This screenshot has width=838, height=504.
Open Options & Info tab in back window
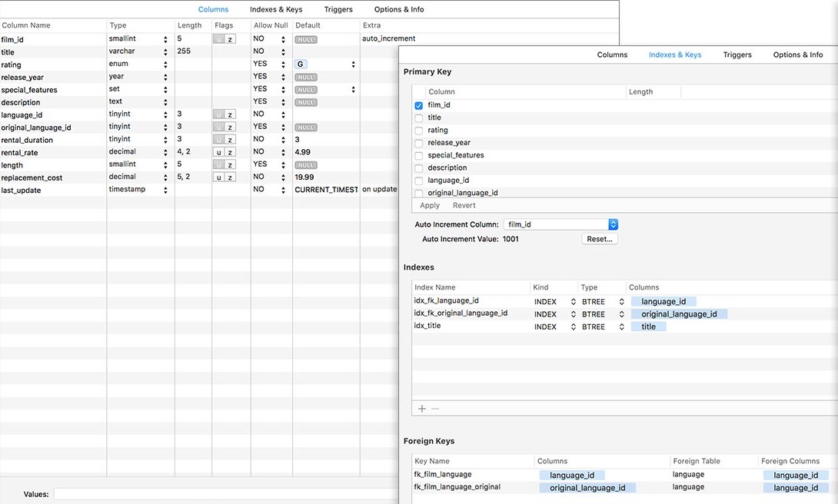[x=399, y=9]
